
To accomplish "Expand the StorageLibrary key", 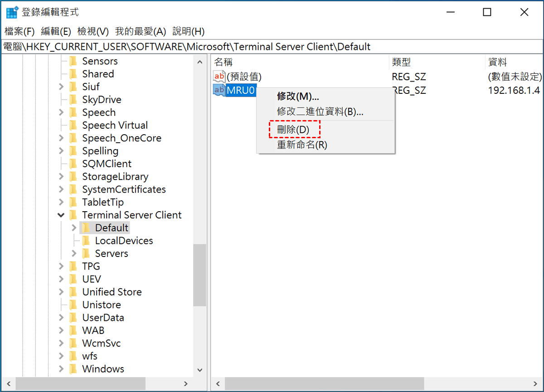I will (x=61, y=177).
